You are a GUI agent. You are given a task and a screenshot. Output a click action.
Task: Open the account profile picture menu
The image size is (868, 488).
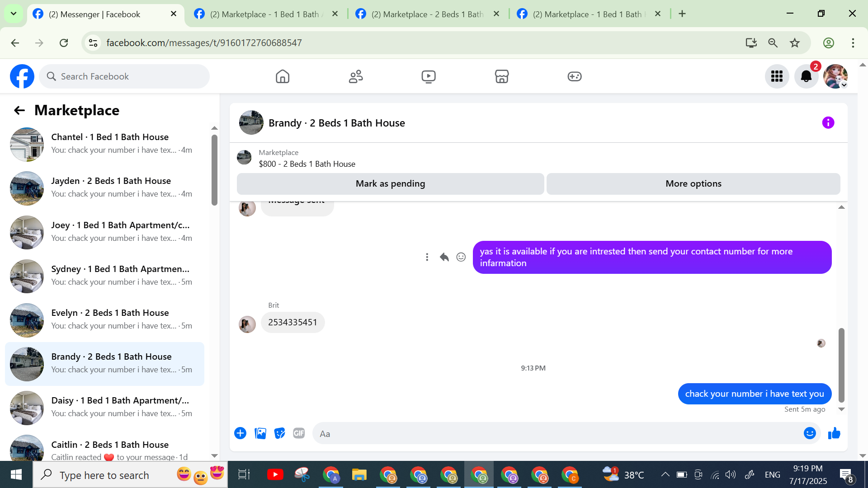coord(835,76)
